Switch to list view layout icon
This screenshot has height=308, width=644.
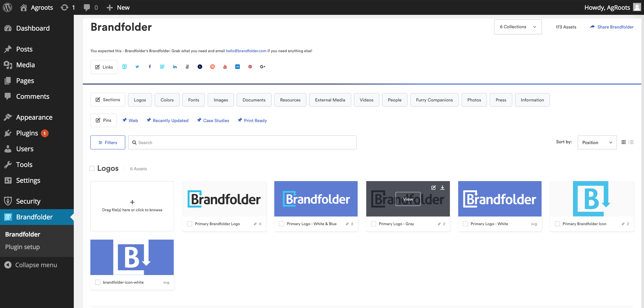631,142
